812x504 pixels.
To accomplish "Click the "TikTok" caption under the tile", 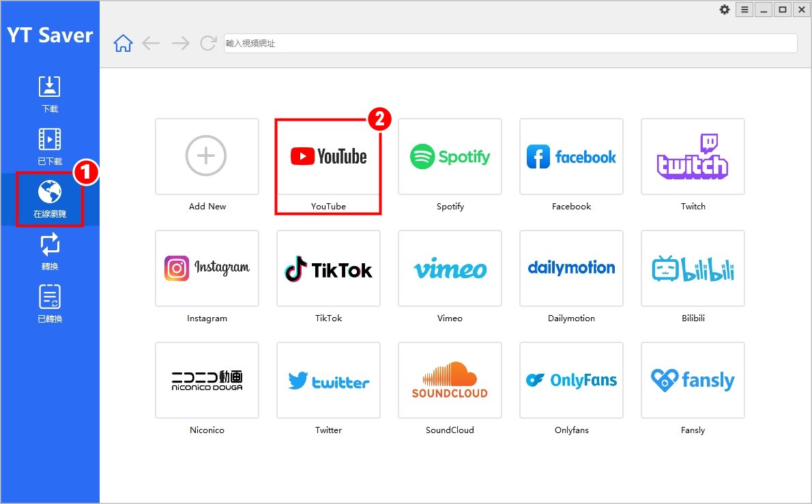I will (x=328, y=318).
